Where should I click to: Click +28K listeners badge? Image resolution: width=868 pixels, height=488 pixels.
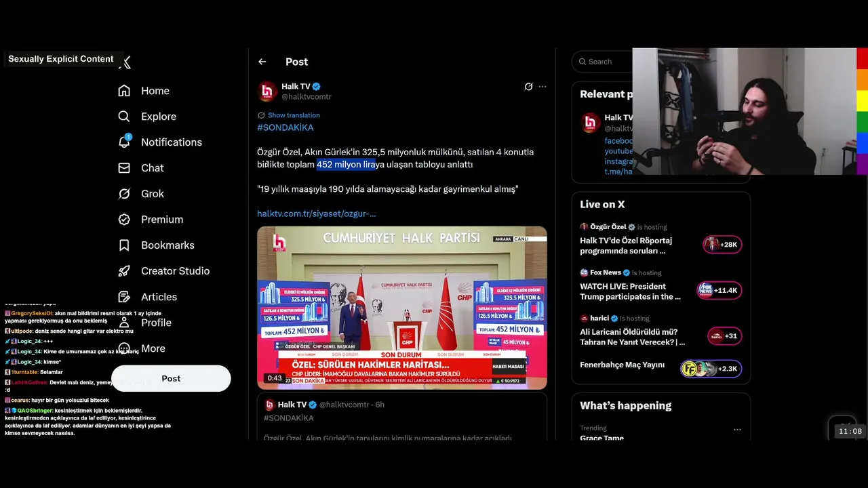(x=722, y=245)
